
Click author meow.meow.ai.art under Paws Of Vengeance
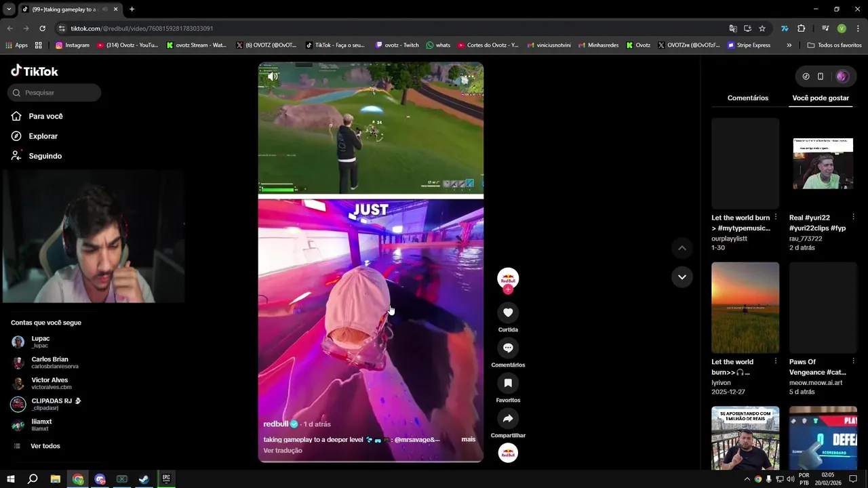816,383
